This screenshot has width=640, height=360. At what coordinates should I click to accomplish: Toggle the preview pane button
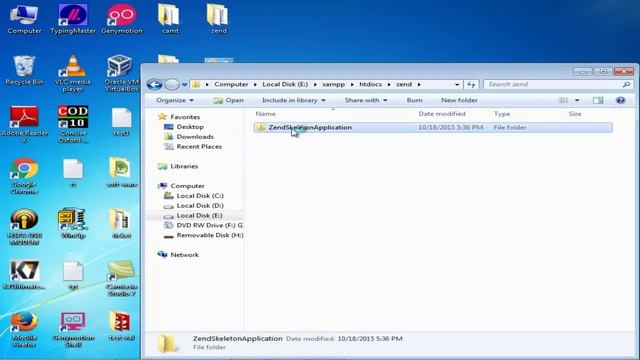[x=598, y=100]
